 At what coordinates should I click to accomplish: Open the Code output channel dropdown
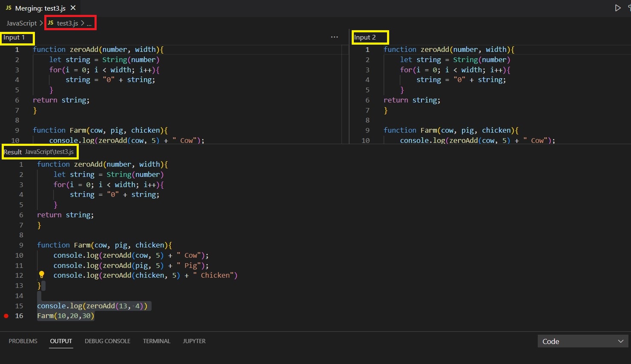point(582,341)
